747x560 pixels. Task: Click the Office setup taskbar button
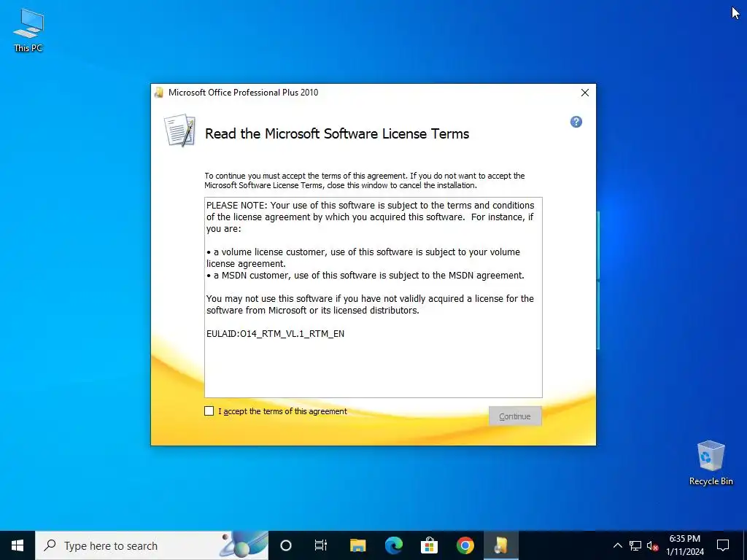point(500,545)
